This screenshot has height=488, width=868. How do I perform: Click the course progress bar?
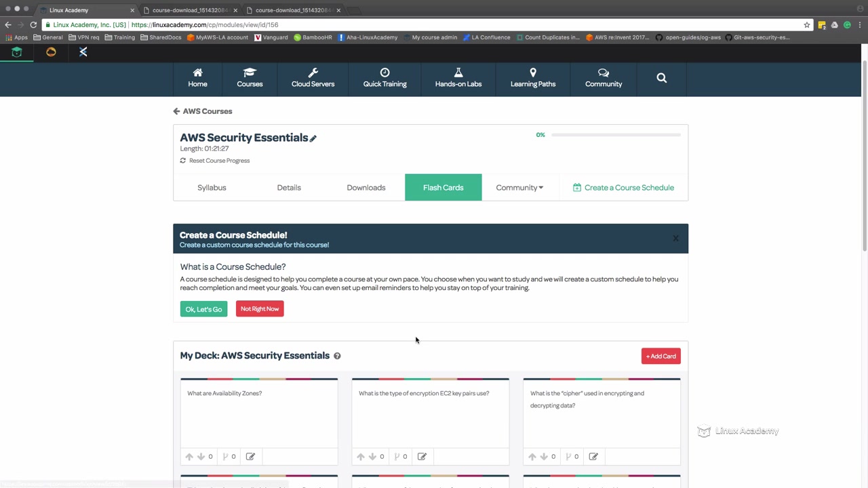click(616, 135)
